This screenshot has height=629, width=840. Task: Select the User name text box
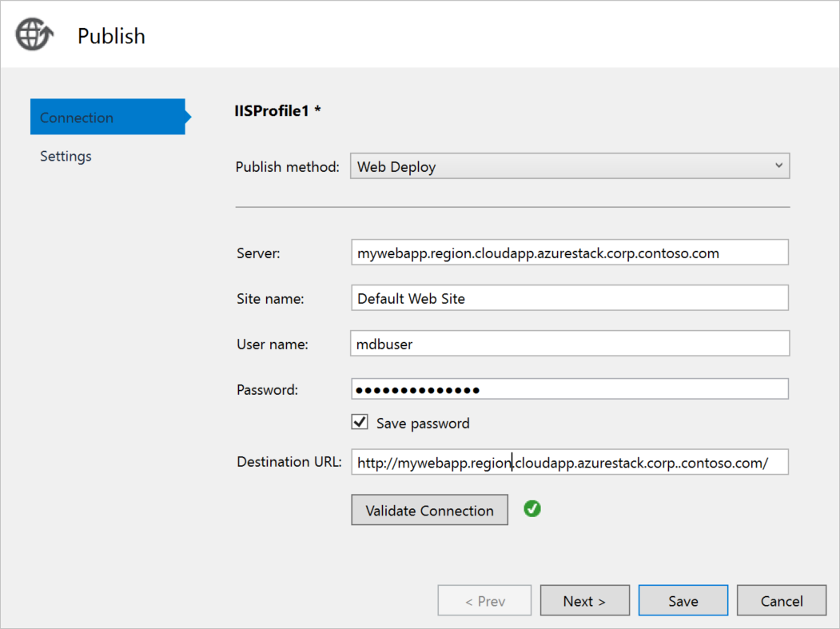[569, 344]
